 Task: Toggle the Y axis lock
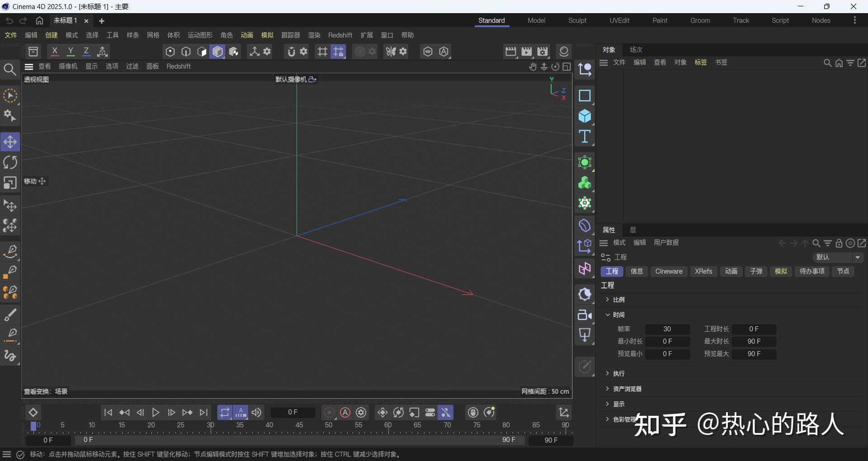71,51
